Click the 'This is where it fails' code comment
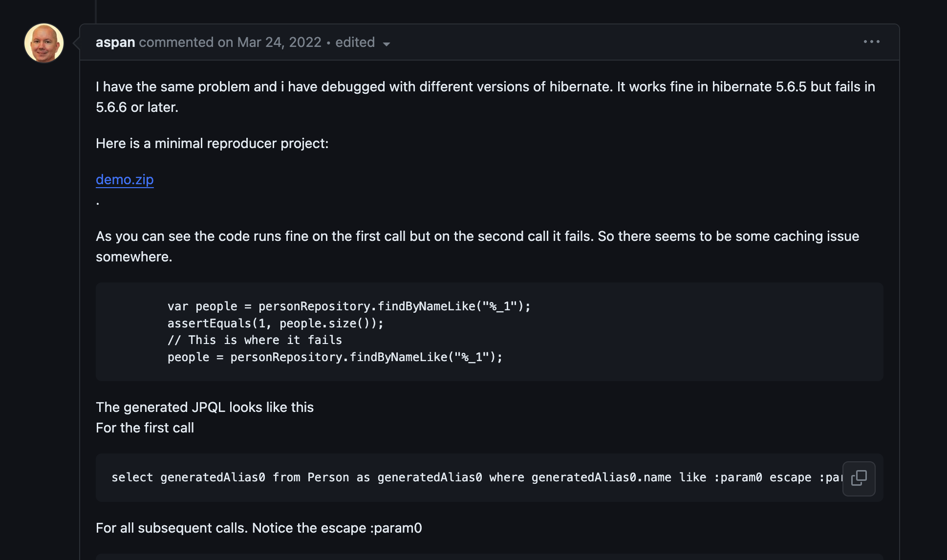947x560 pixels. tap(255, 340)
